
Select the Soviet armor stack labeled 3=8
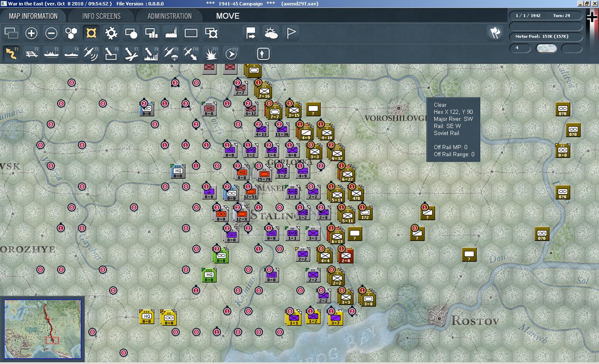click(x=368, y=298)
